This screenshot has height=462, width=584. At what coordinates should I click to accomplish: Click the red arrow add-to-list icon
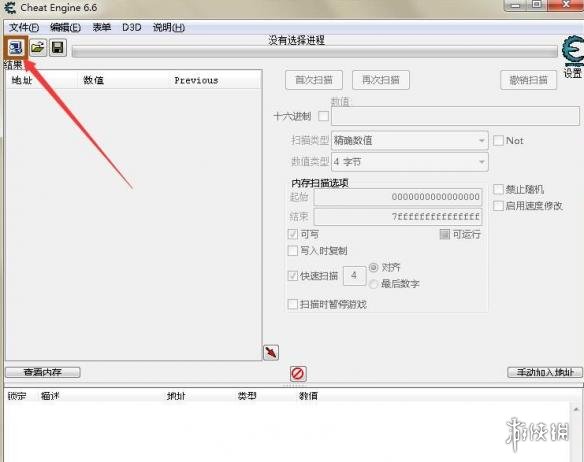(271, 352)
